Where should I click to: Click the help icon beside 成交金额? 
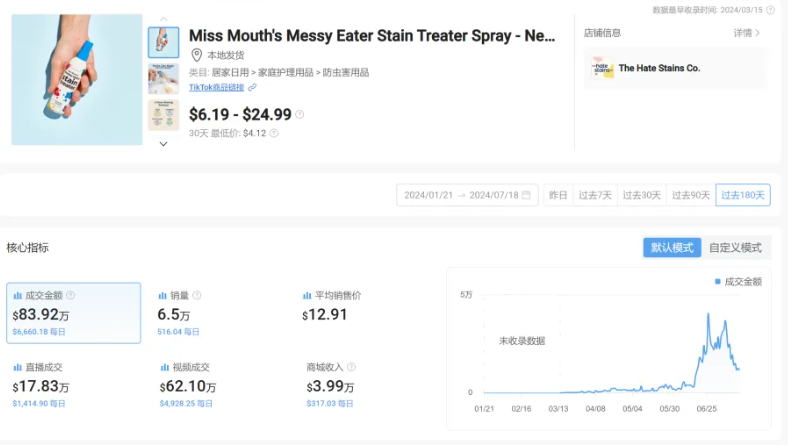[x=70, y=295]
